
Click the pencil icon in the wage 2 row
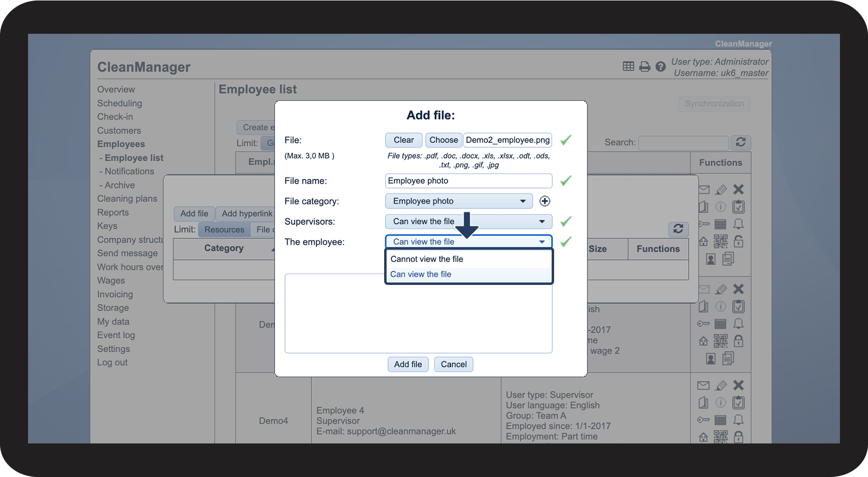[x=721, y=289]
